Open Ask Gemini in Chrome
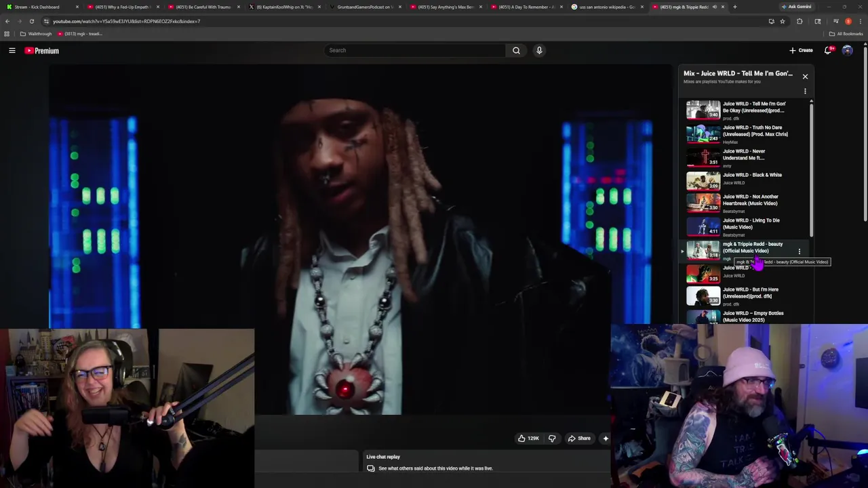The image size is (868, 488). (796, 7)
